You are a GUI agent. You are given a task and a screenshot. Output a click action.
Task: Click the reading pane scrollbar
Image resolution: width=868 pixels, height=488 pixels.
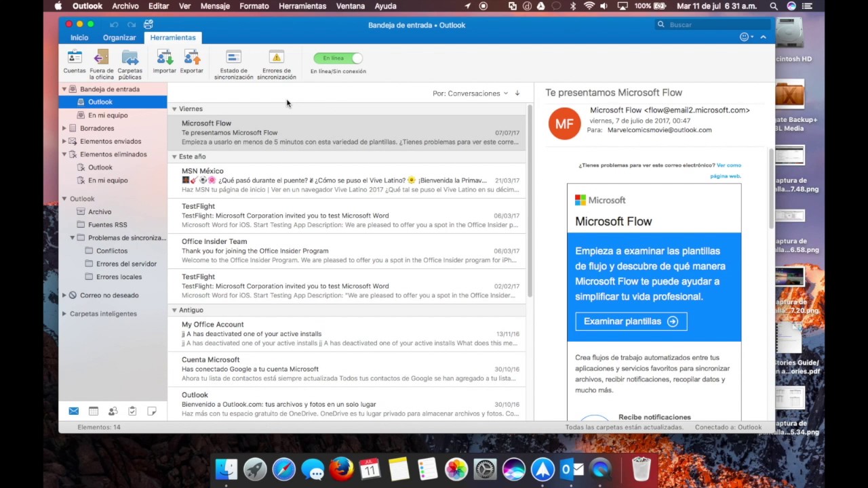click(x=771, y=189)
